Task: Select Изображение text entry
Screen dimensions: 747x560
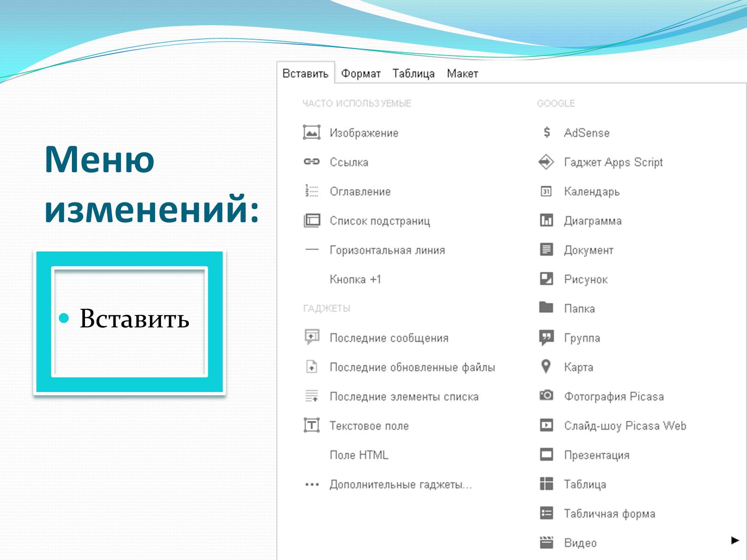Action: pyautogui.click(x=364, y=133)
